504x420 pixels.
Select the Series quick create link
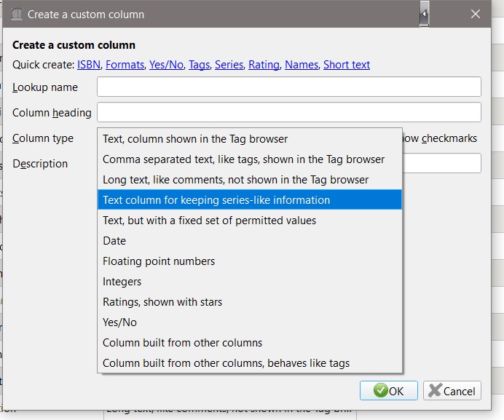pyautogui.click(x=229, y=65)
